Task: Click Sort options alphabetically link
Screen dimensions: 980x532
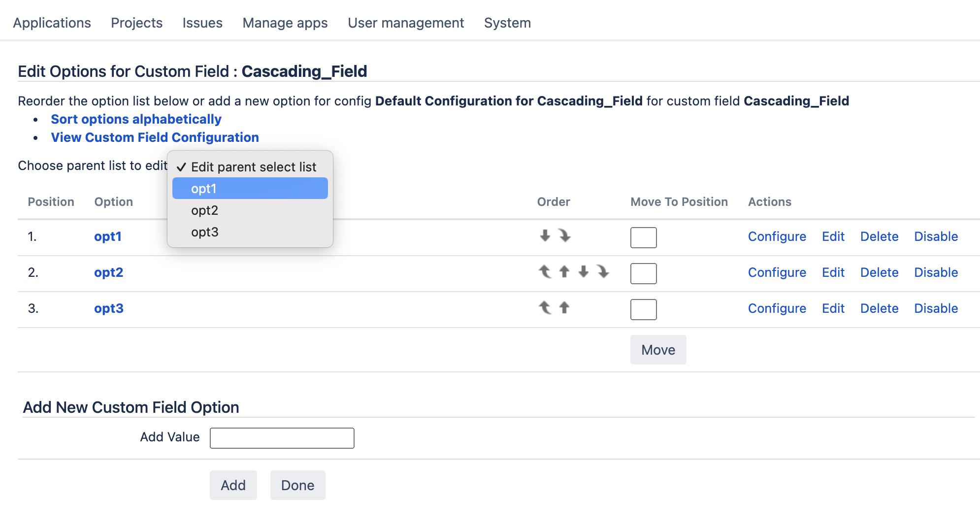Action: click(x=136, y=119)
